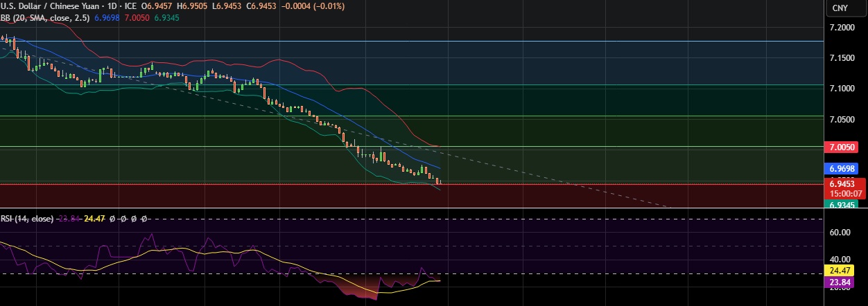Click the red 7.0050 price axis label
Viewport: 868px width, 306px height.
point(841,148)
